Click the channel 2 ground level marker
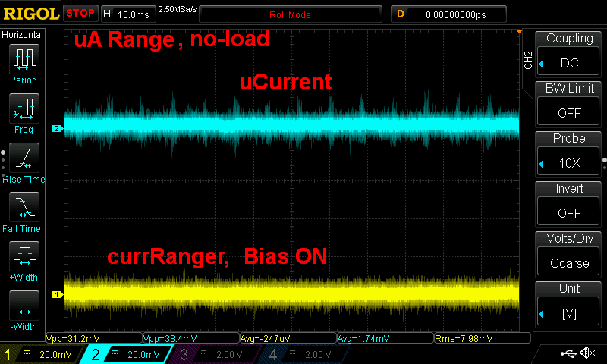607x364 pixels. (x=58, y=128)
